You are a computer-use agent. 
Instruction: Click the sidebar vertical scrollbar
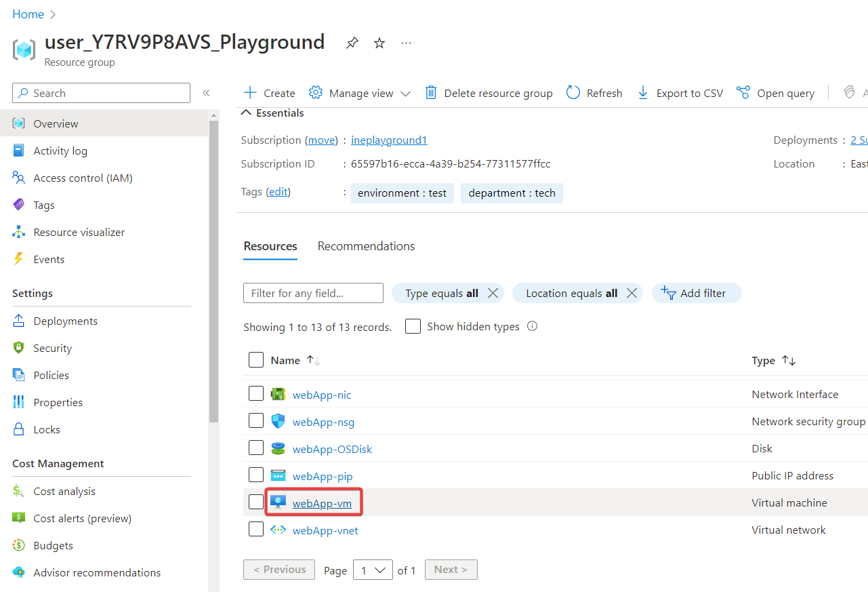(213, 271)
